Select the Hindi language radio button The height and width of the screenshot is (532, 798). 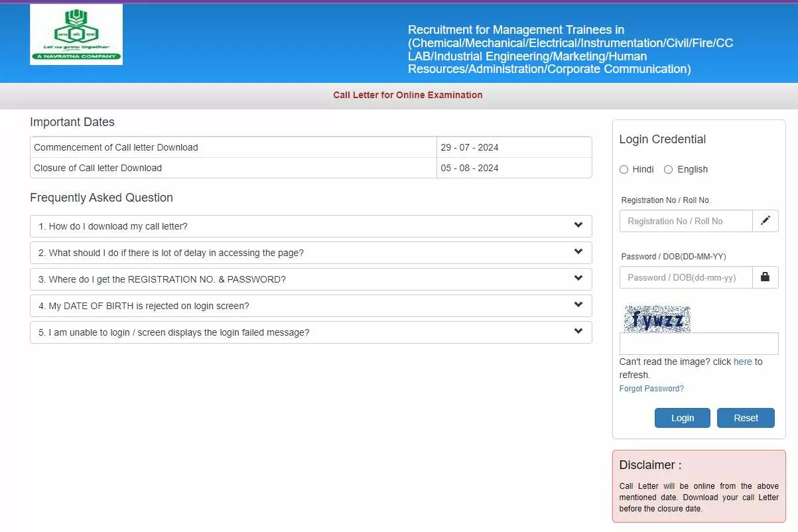(624, 170)
